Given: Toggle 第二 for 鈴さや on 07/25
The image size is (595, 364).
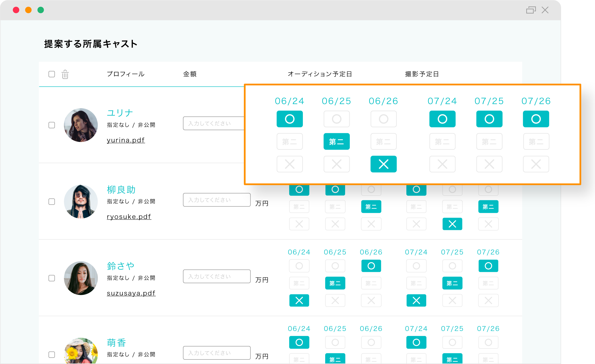Looking at the screenshot, I should click(x=452, y=283).
